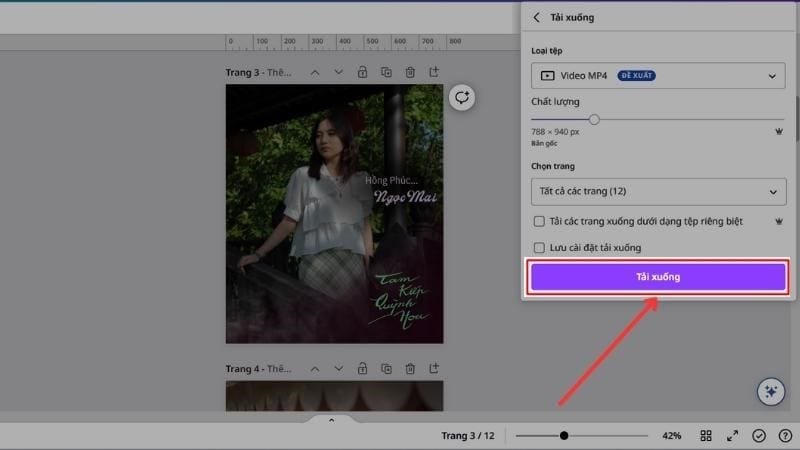Viewport: 800px width, 450px height.
Task: Click the 42% zoom percentage
Action: [671, 436]
